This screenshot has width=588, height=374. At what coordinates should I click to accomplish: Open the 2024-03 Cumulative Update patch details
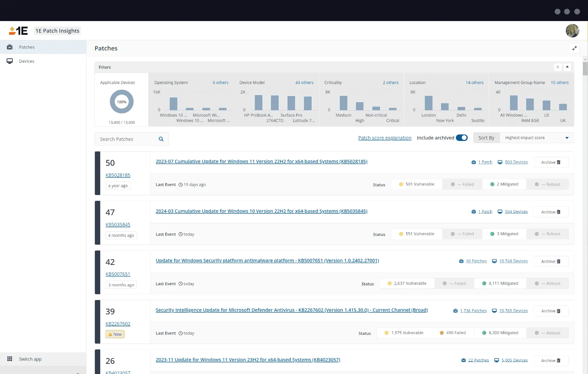[x=261, y=211]
